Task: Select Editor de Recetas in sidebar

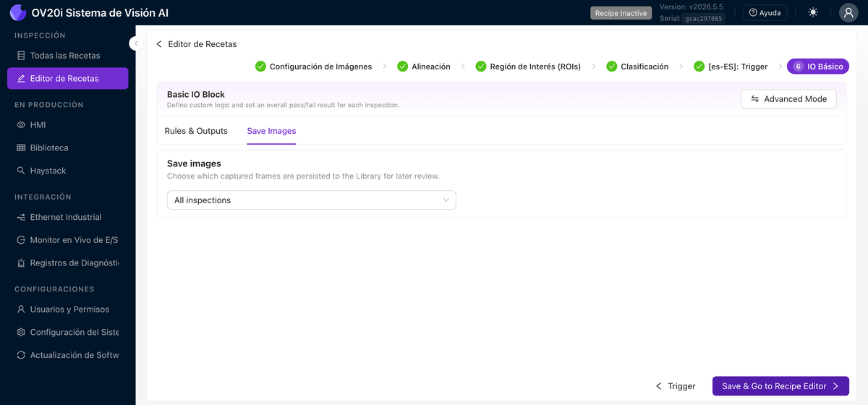Action: click(x=68, y=78)
